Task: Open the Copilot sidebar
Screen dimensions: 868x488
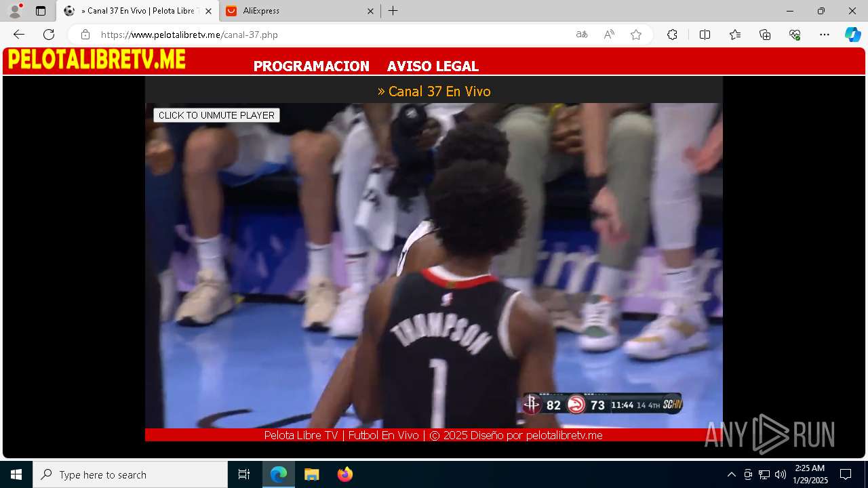Action: 852,35
